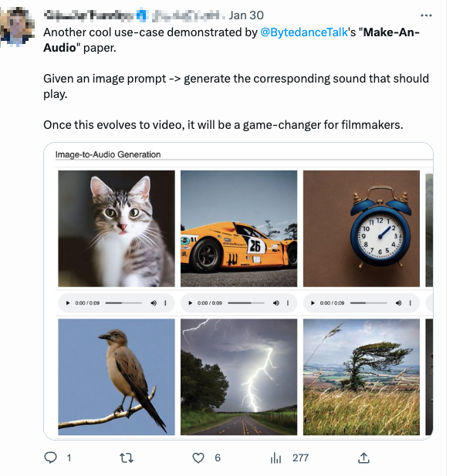The height and width of the screenshot is (476, 463).
Task: Open cat audio player options menu
Action: (x=165, y=303)
